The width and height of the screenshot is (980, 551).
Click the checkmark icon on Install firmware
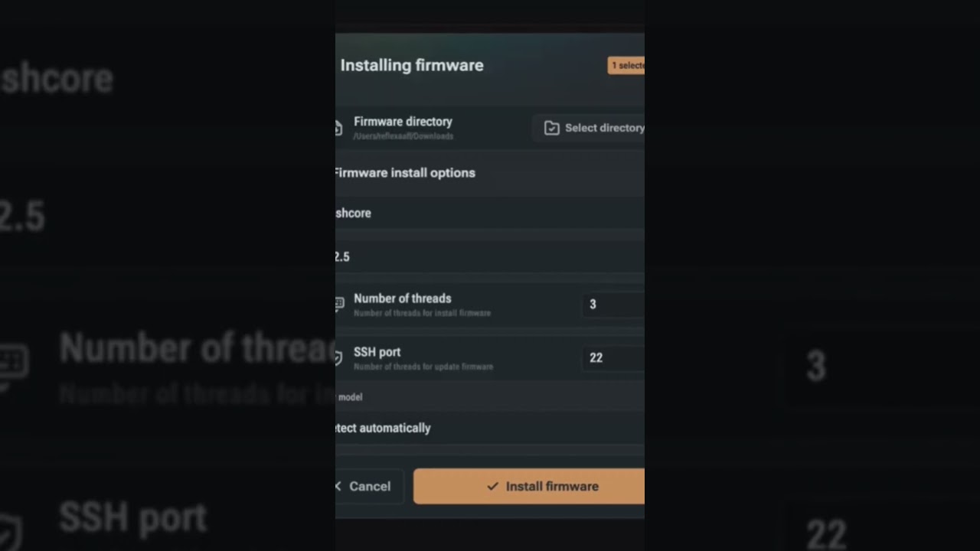[x=492, y=486]
